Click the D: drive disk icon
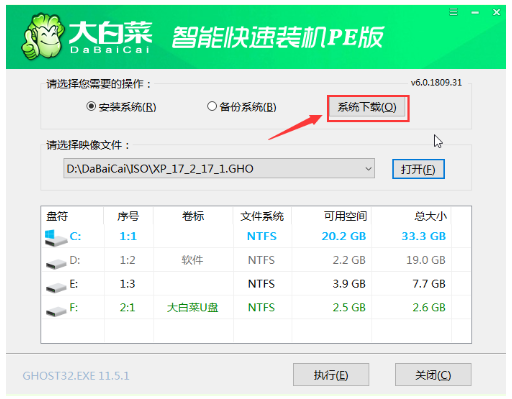 [56, 263]
